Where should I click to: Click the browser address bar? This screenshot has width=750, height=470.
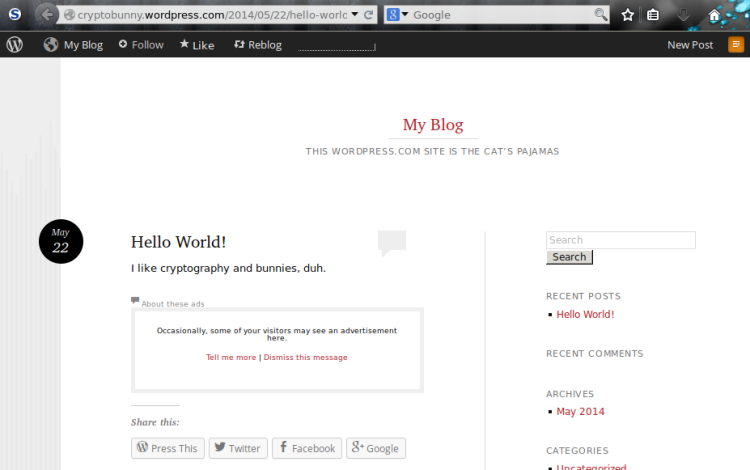coord(212,15)
